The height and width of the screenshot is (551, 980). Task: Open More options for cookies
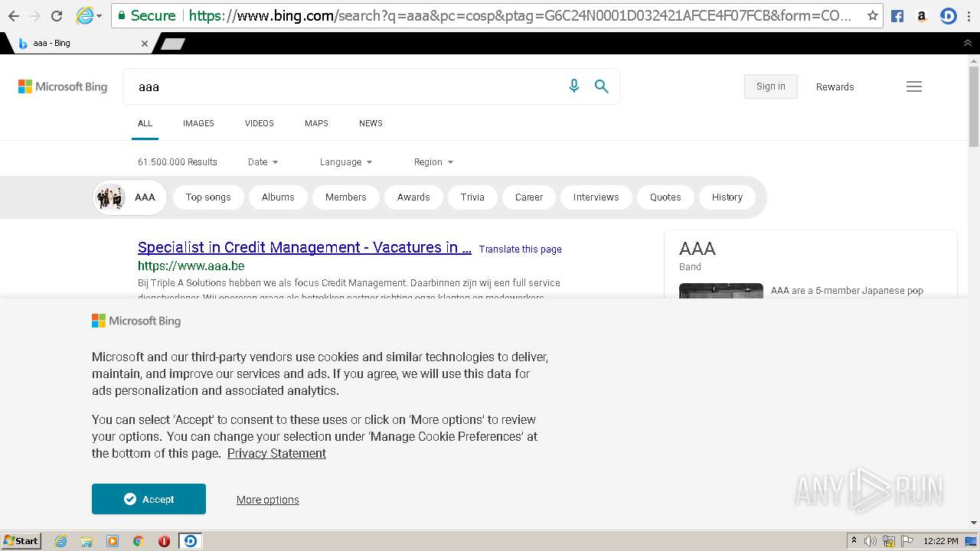268,500
